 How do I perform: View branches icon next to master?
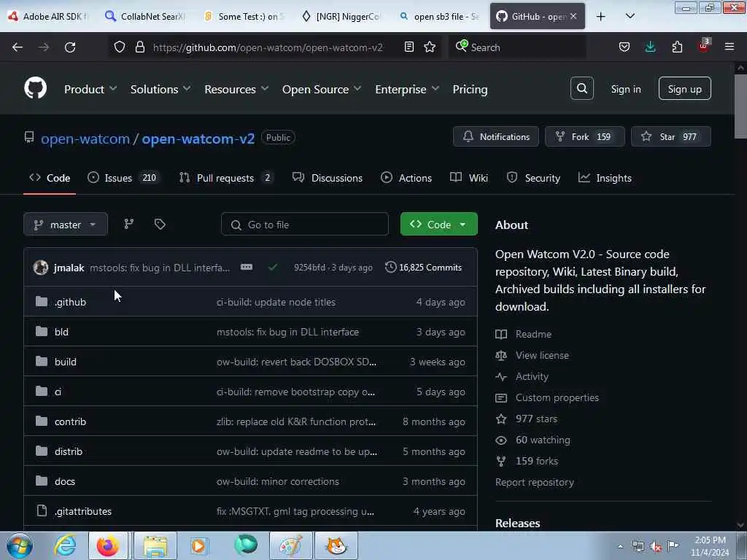pos(128,225)
